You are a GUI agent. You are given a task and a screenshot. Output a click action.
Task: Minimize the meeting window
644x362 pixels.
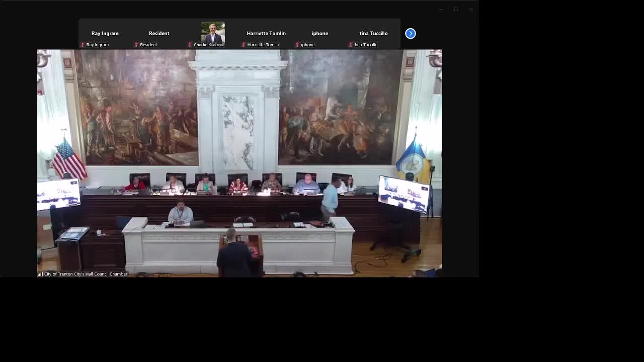(x=441, y=9)
